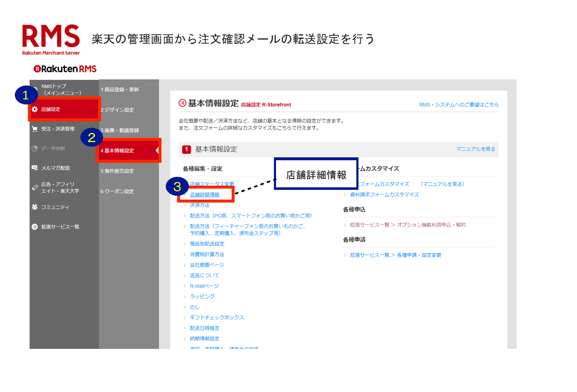577x392 pixels.
Task: Open the 消費税計算方法 link
Action: (x=207, y=255)
